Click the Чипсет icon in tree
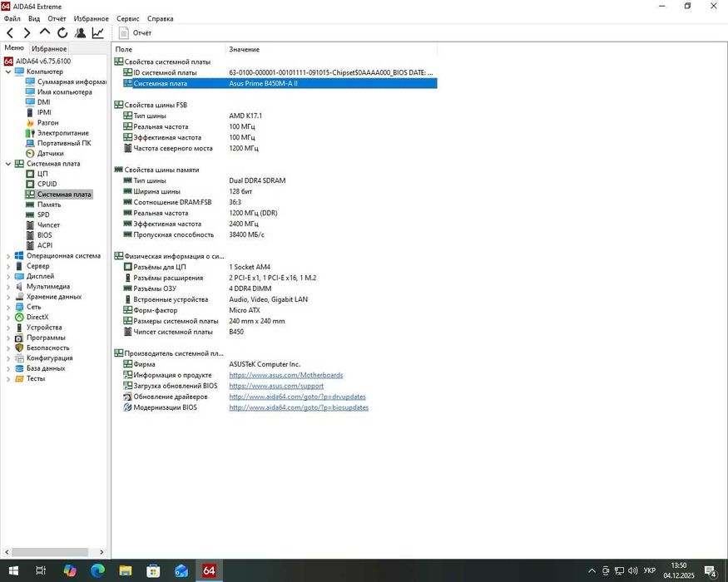The width and height of the screenshot is (728, 582). pyautogui.click(x=30, y=225)
